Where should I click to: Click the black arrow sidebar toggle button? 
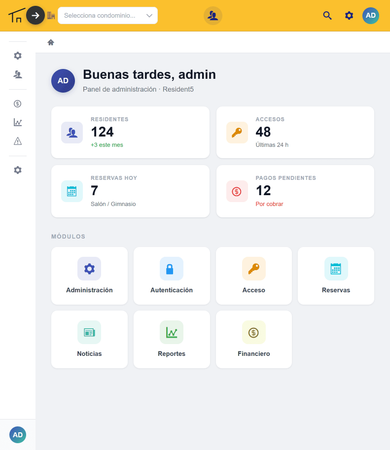pyautogui.click(x=35, y=15)
